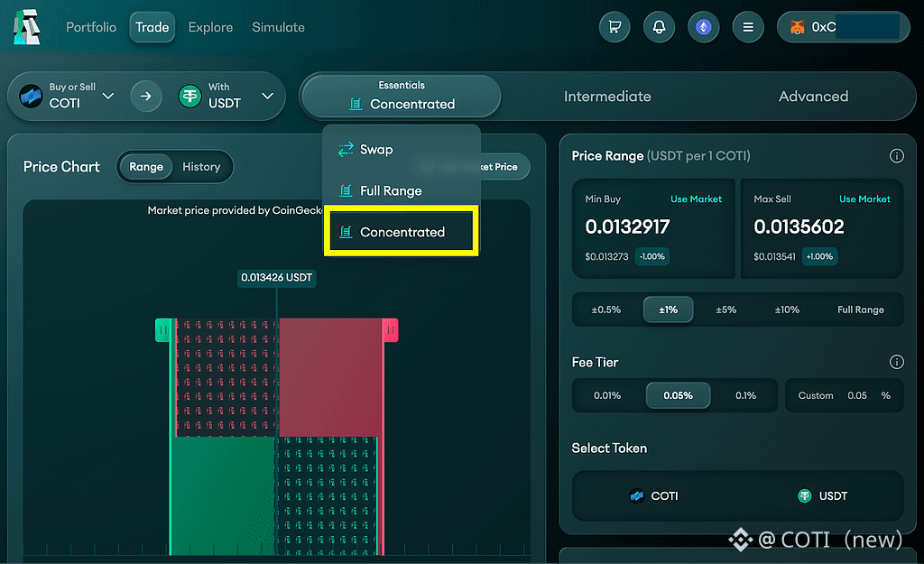
Task: Select Swap from the strategy menu
Action: coord(402,149)
